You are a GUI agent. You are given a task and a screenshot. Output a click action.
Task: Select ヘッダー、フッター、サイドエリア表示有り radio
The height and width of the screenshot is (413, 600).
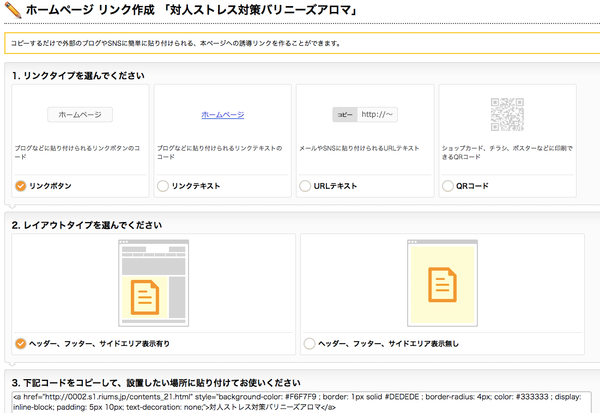click(x=20, y=344)
